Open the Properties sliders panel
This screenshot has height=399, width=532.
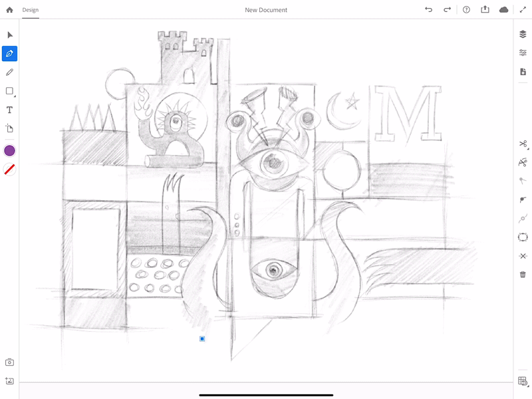pyautogui.click(x=523, y=53)
